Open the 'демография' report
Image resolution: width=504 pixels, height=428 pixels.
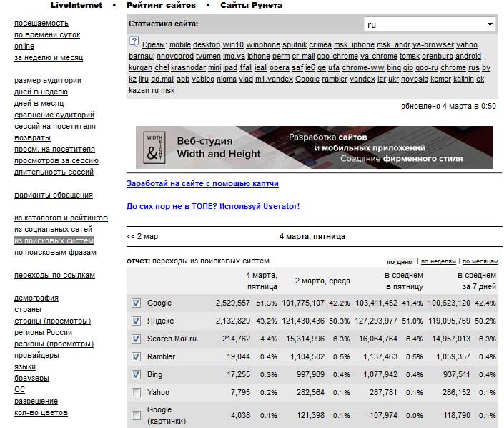[36, 298]
